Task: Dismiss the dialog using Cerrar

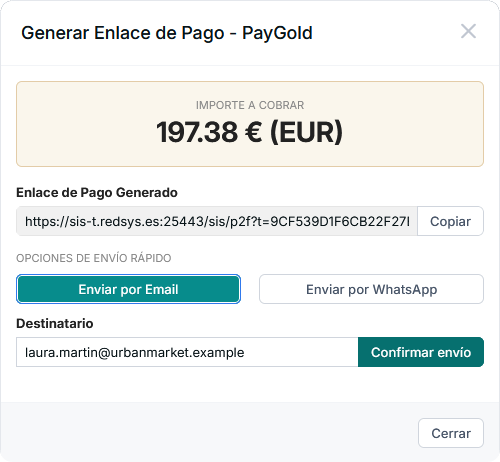Action: click(x=451, y=433)
